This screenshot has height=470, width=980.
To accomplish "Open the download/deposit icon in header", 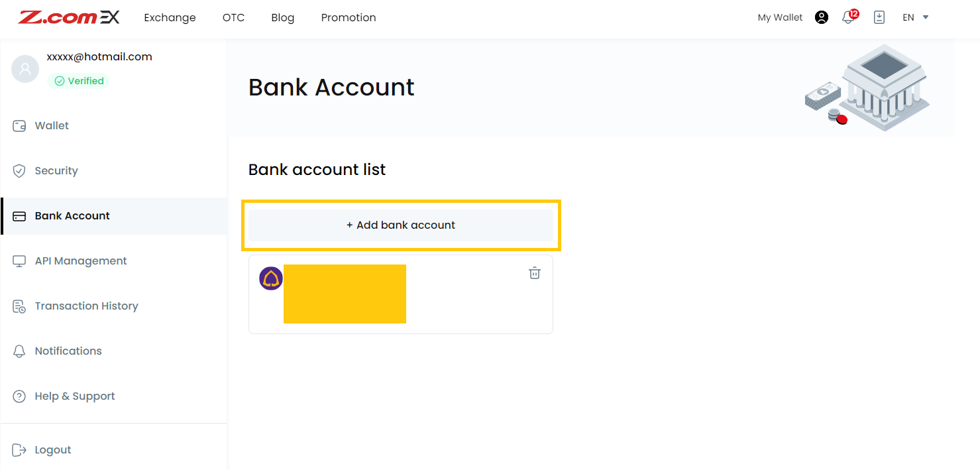I will coord(879,17).
